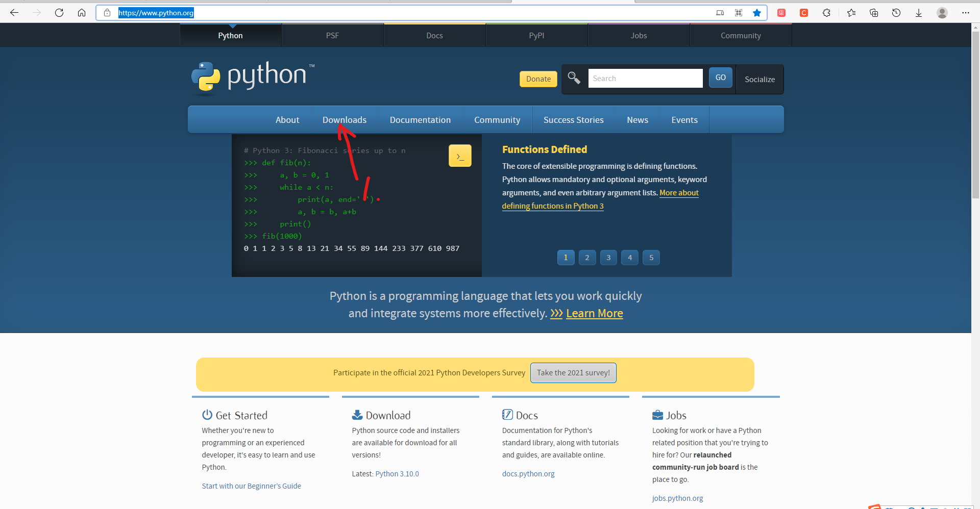Show slide 2 of the code carousel

click(x=587, y=258)
